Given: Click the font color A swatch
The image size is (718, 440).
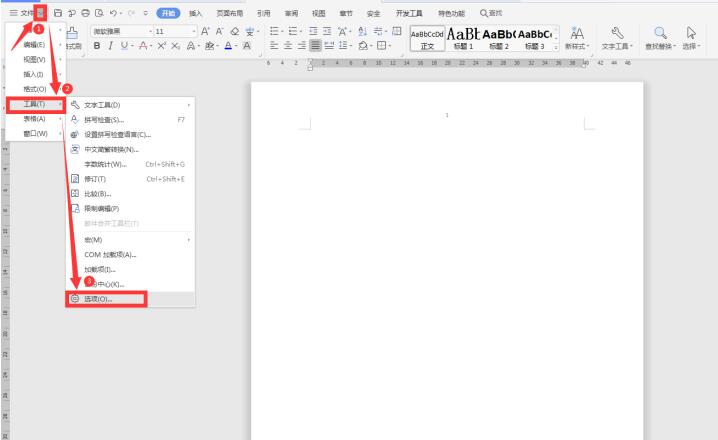Looking at the screenshot, I should (x=229, y=46).
